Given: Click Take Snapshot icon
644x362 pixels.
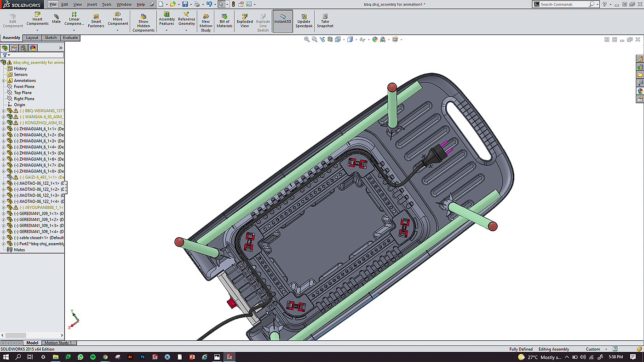Looking at the screenshot, I should pyautogui.click(x=325, y=21).
